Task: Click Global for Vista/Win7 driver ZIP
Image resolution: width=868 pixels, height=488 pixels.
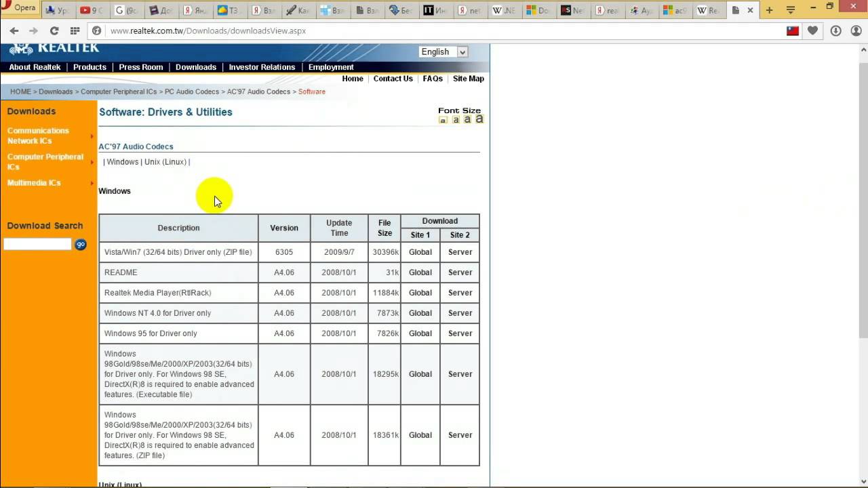Action: (420, 252)
